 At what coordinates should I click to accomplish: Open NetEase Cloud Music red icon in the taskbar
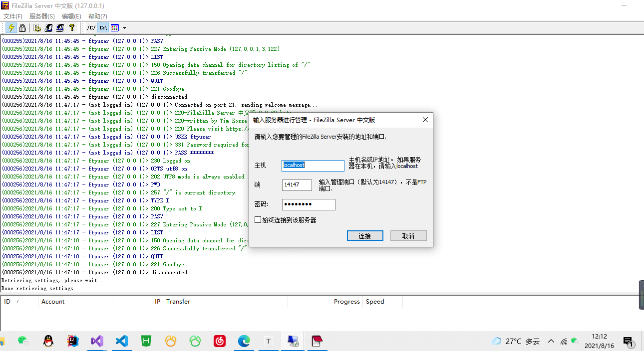pyautogui.click(x=220, y=342)
